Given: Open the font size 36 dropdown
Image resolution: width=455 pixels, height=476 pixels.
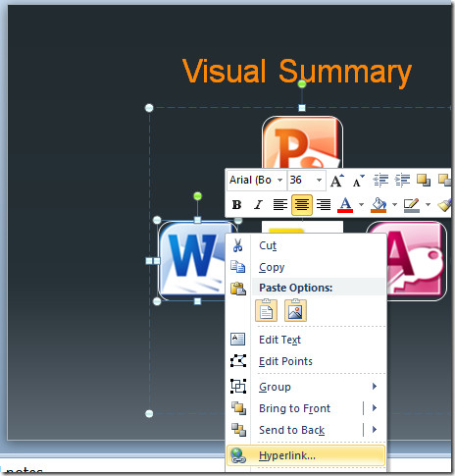Looking at the screenshot, I should (319, 180).
